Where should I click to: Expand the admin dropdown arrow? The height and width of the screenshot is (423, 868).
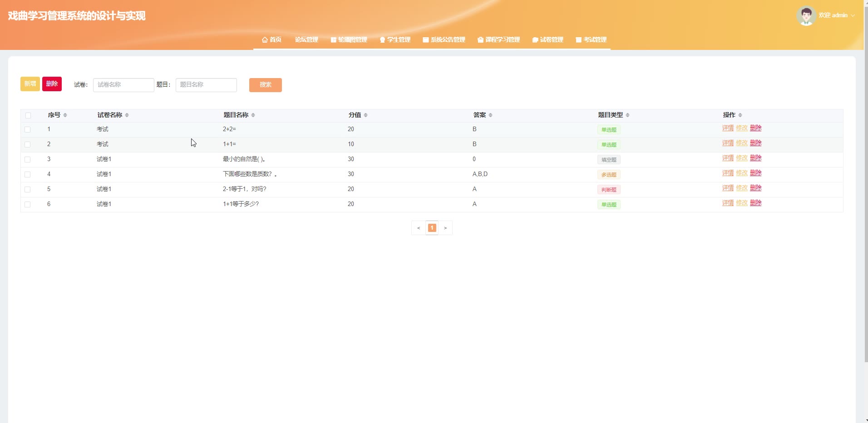(x=853, y=15)
